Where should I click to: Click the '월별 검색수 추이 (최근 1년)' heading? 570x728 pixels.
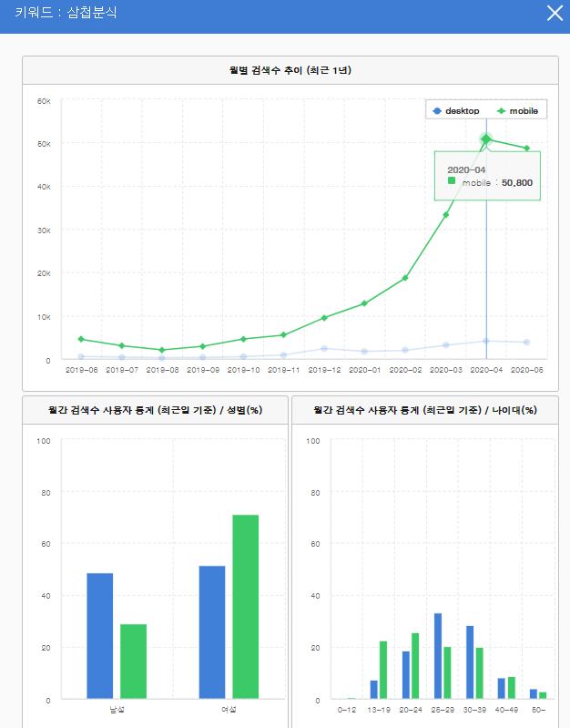(x=290, y=70)
